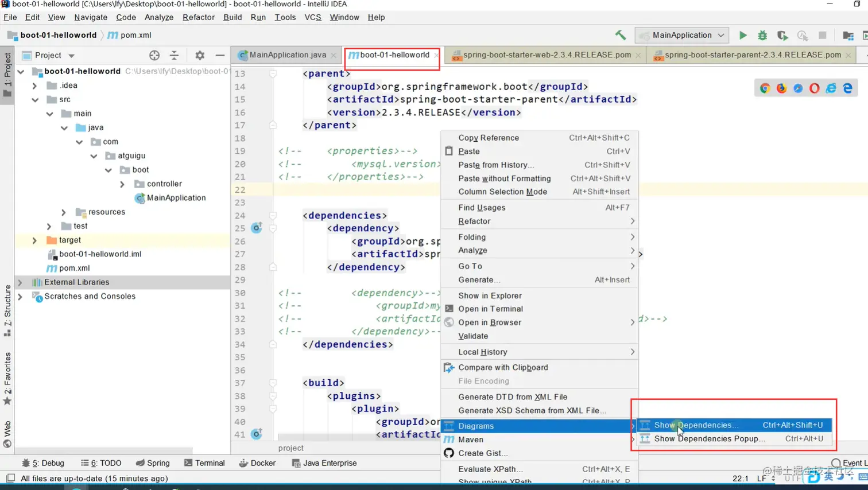Open the 5: Debug tool window
Screen dimensions: 868x490
pos(43,463)
